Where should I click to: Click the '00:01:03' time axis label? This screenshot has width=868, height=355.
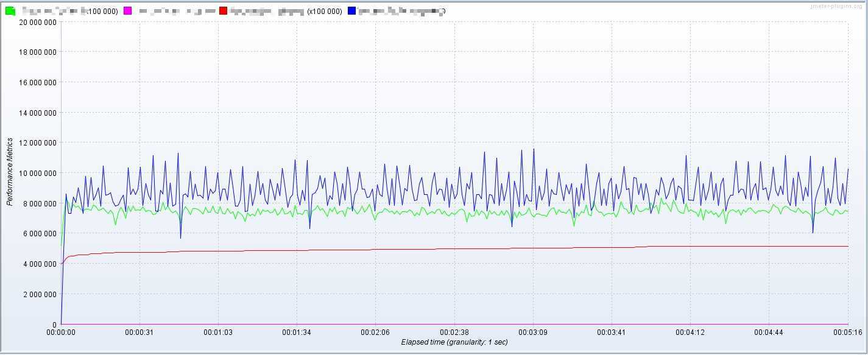219,333
